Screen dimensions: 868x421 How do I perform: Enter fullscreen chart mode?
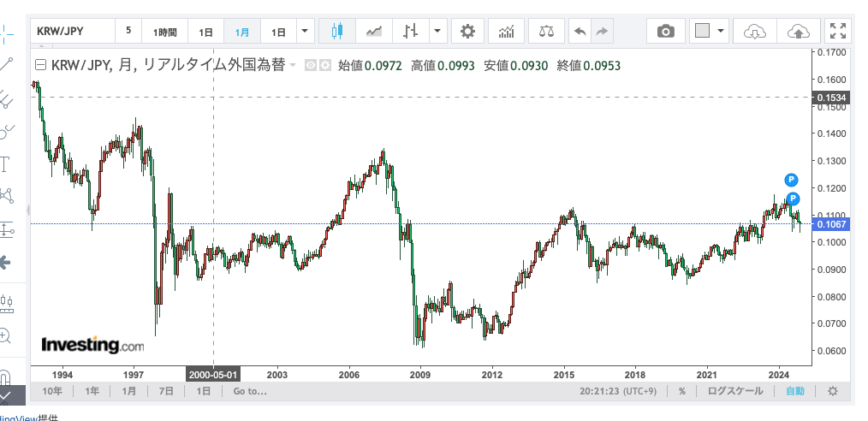click(839, 32)
